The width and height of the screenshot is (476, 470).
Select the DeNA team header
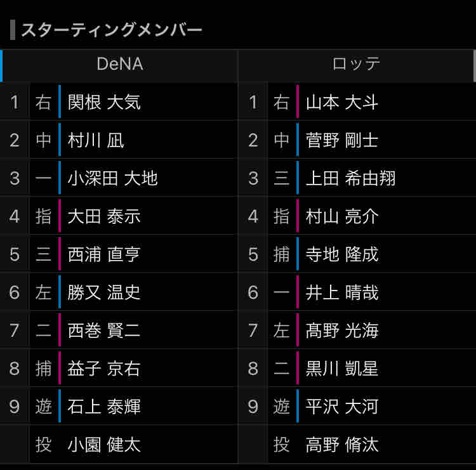click(119, 63)
